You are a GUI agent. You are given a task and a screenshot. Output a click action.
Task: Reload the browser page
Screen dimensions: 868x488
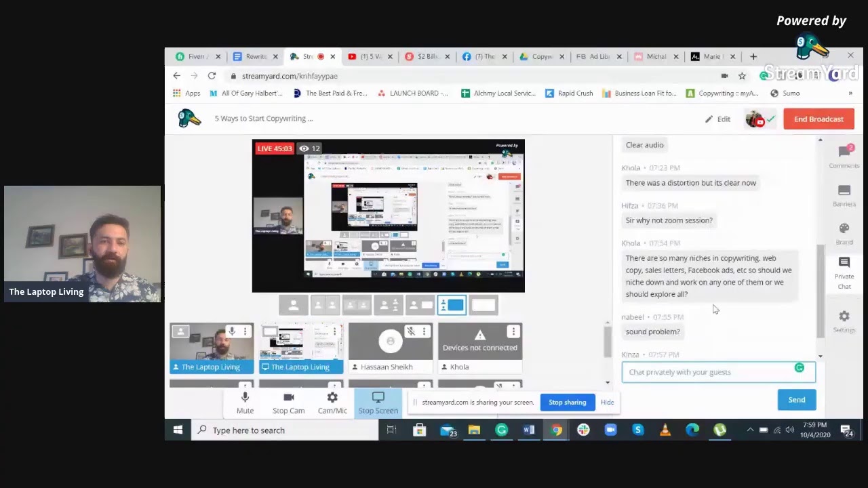click(212, 76)
